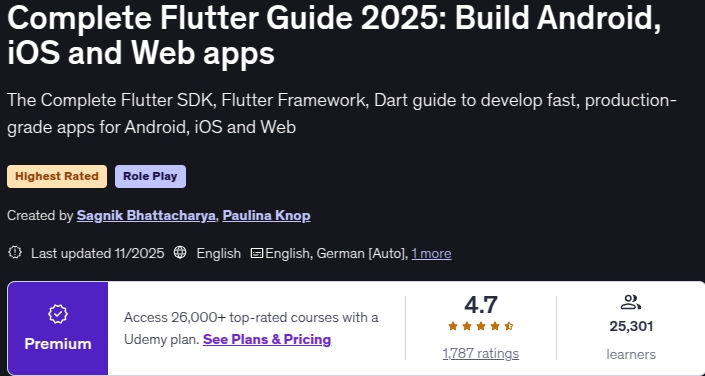Click the last-updated alert icon

click(15, 253)
